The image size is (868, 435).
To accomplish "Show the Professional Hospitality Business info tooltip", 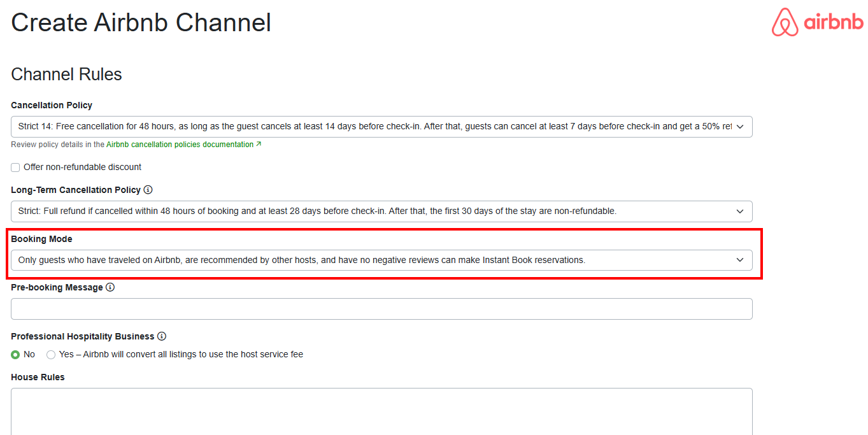I will click(162, 336).
